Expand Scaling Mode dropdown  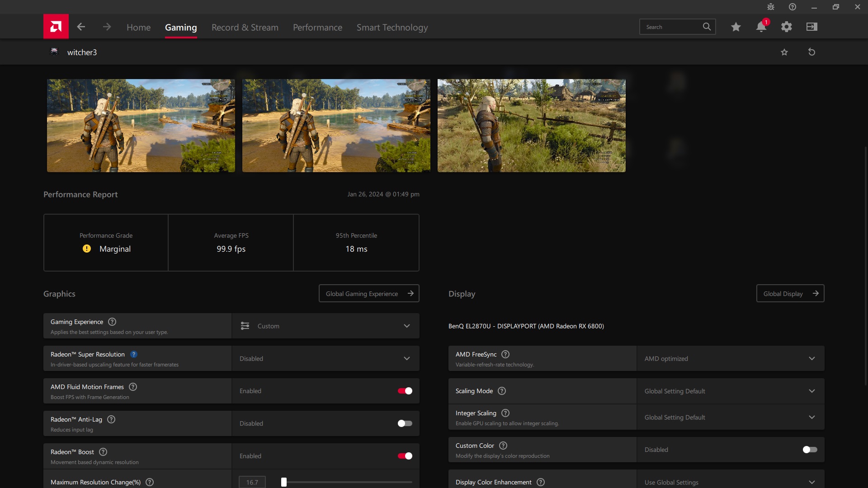(x=730, y=391)
